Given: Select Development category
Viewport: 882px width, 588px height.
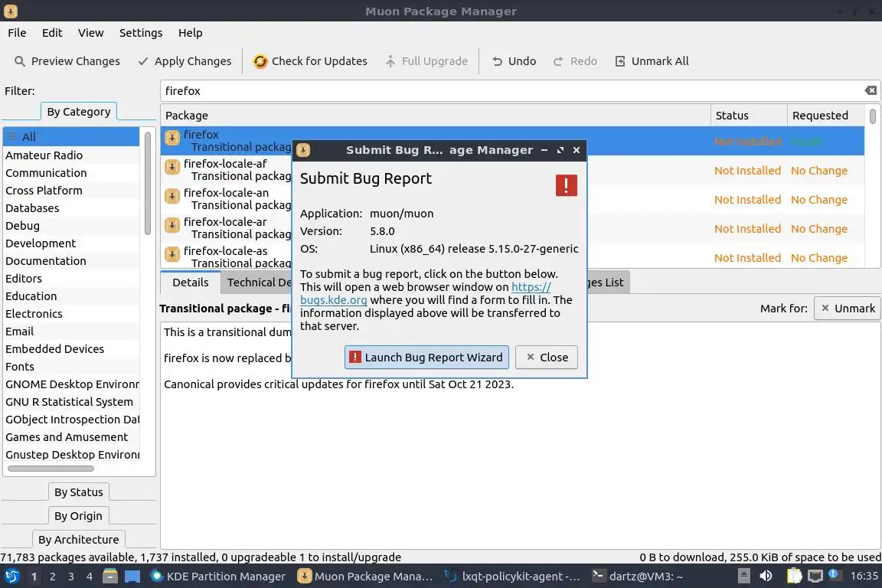Looking at the screenshot, I should click(x=71, y=243).
